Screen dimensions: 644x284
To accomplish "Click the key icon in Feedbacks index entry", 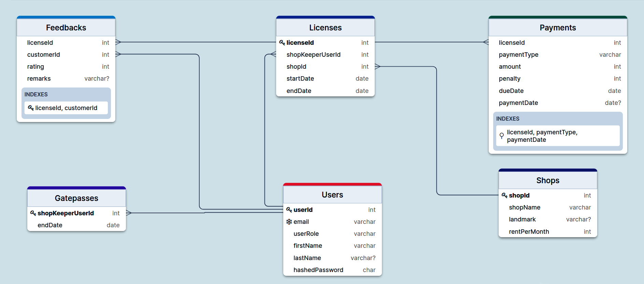I will pyautogui.click(x=31, y=108).
